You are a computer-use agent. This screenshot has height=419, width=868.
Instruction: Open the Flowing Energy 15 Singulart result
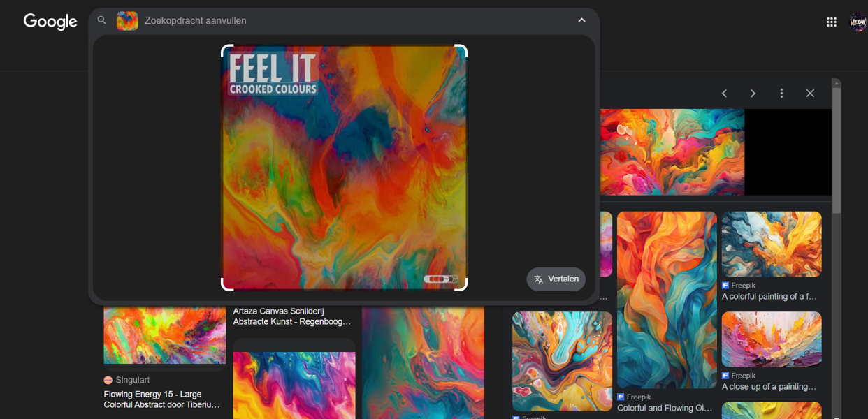[x=161, y=399]
